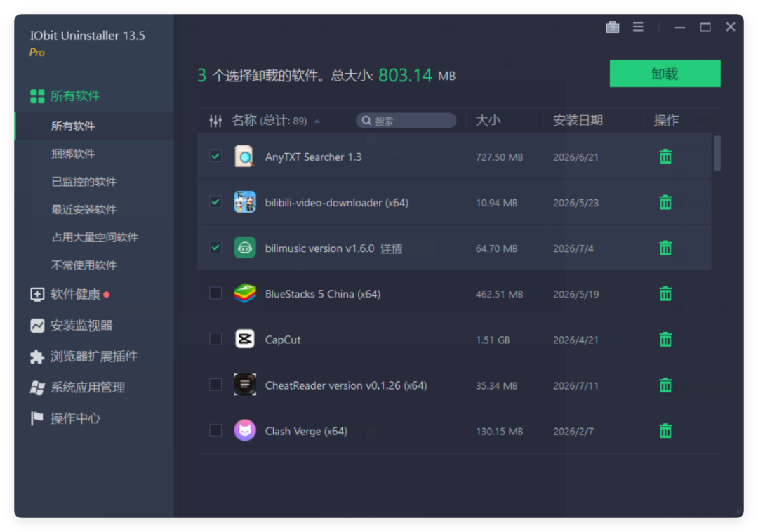The height and width of the screenshot is (532, 758).
Task: Toggle the name sort arrow
Action: pos(317,121)
